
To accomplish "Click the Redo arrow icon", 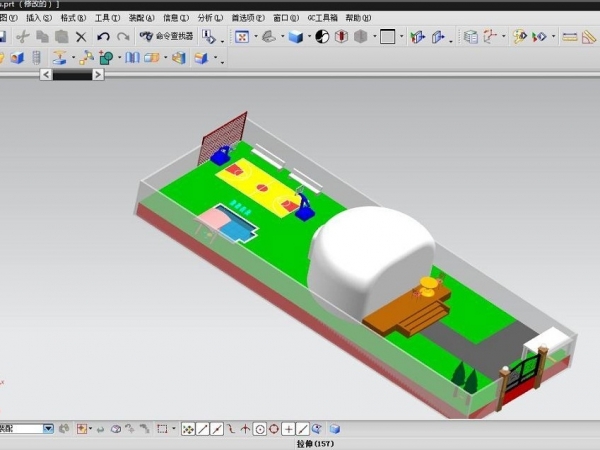I will coord(123,37).
